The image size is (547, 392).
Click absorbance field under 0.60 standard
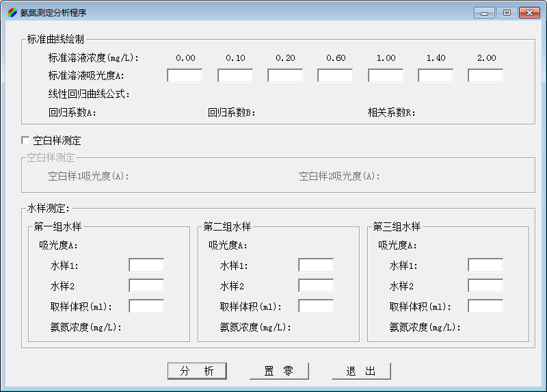(x=335, y=76)
